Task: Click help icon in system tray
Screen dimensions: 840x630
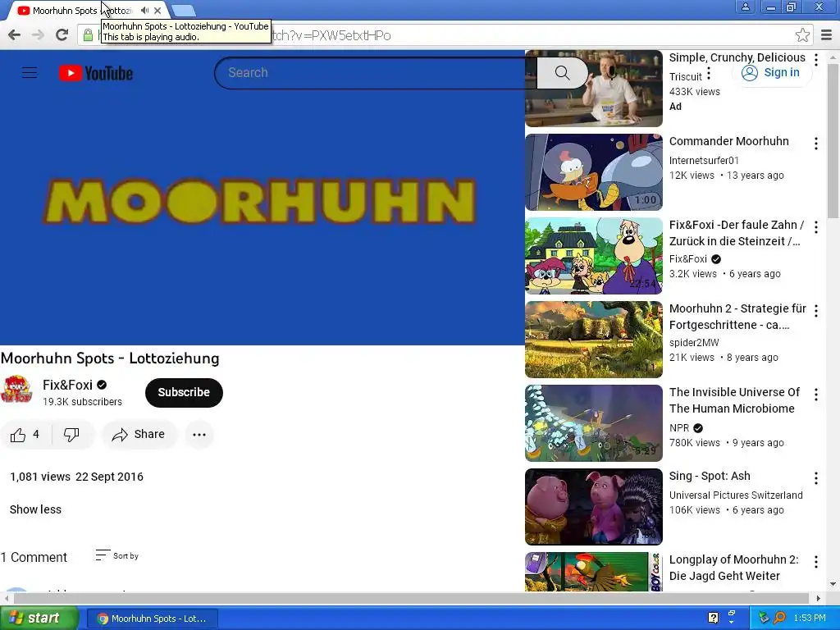Action: pos(713,618)
